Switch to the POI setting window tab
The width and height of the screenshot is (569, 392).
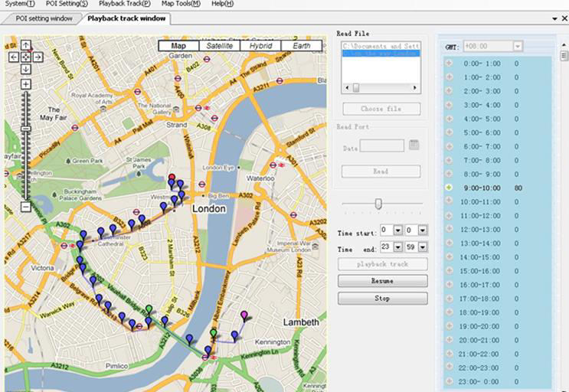tap(44, 18)
